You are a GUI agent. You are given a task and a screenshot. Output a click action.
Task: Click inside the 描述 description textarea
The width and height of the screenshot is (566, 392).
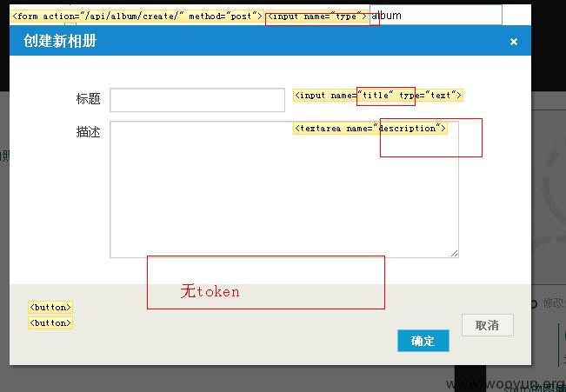coord(284,189)
